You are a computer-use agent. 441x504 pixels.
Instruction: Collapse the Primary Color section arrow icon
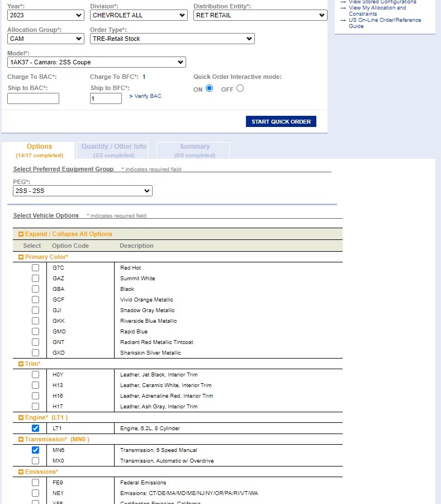pos(21,257)
